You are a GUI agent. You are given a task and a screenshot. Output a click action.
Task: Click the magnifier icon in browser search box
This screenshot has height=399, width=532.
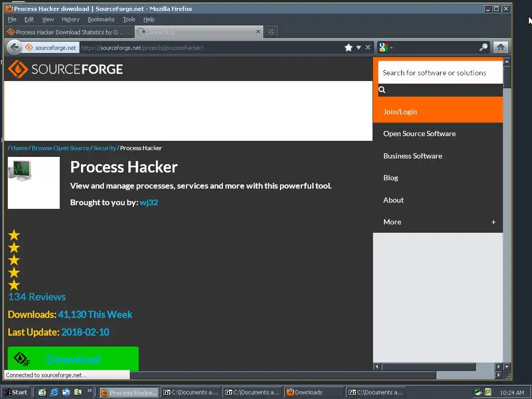coord(484,47)
